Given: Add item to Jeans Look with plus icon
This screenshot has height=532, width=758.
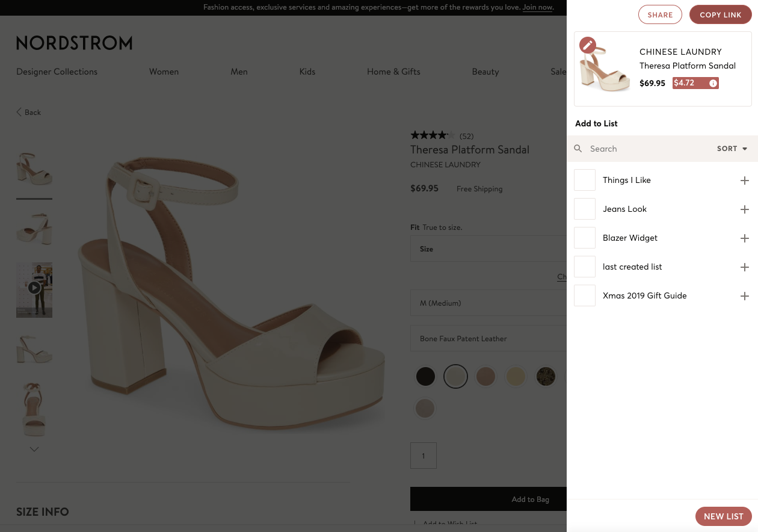Looking at the screenshot, I should click(744, 209).
